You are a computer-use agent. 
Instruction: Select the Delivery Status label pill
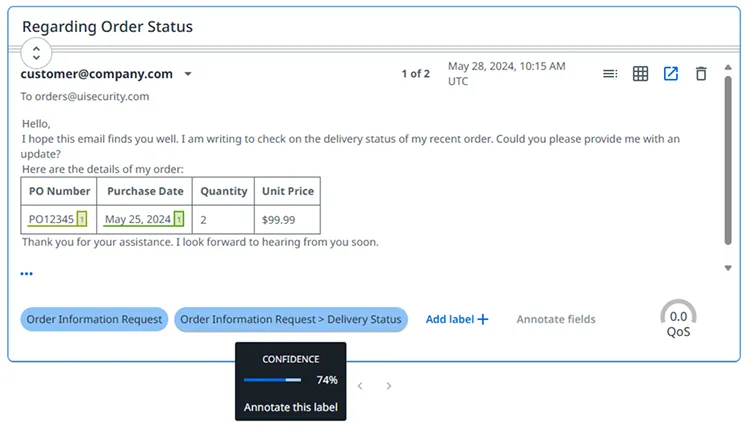coord(291,319)
